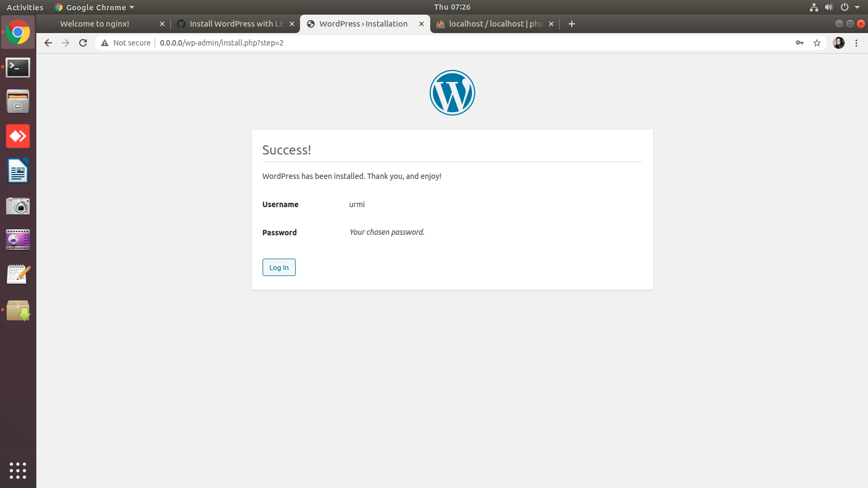Image resolution: width=868 pixels, height=488 pixels.
Task: Click the WordPress logo
Action: click(452, 93)
